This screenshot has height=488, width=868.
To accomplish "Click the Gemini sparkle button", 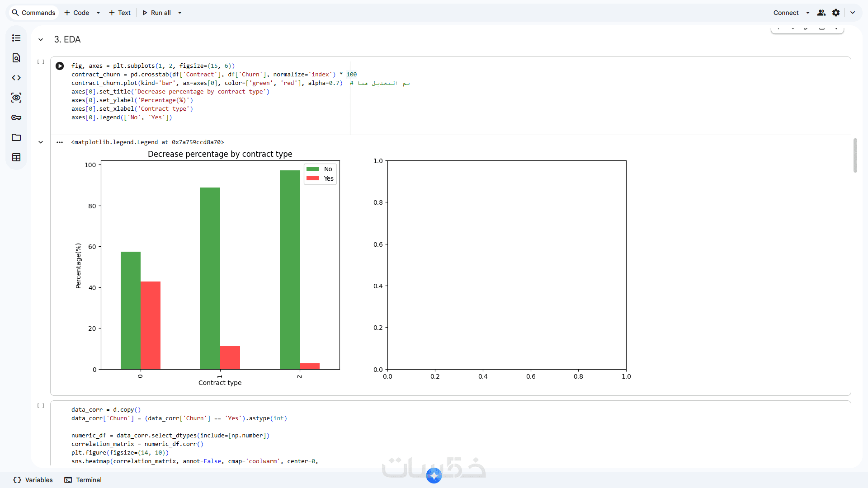I will coord(434,475).
